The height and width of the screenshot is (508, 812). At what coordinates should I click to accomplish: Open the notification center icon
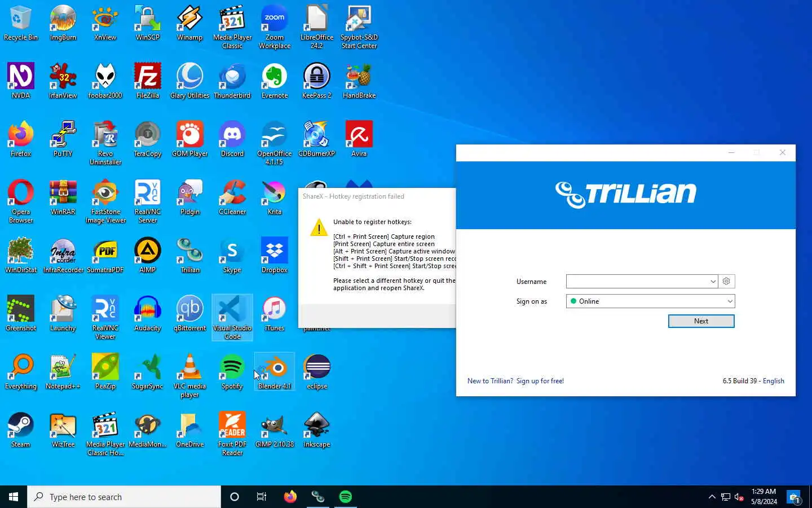794,497
